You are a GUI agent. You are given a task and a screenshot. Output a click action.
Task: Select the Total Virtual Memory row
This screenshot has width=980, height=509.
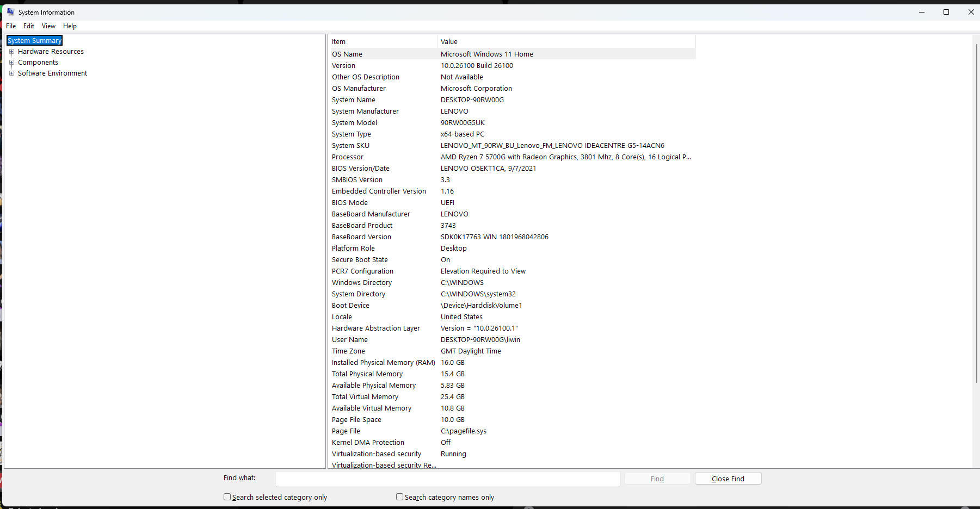(513, 397)
